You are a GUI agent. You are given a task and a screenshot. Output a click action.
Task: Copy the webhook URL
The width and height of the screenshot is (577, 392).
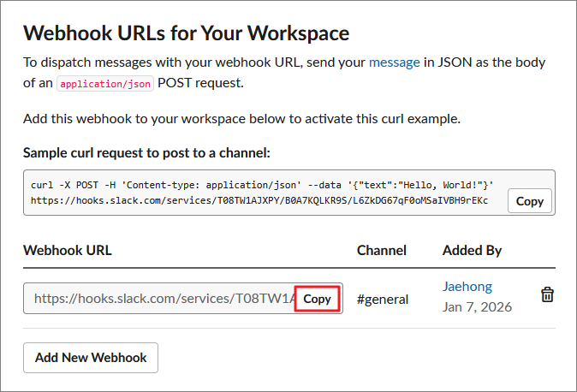click(317, 299)
